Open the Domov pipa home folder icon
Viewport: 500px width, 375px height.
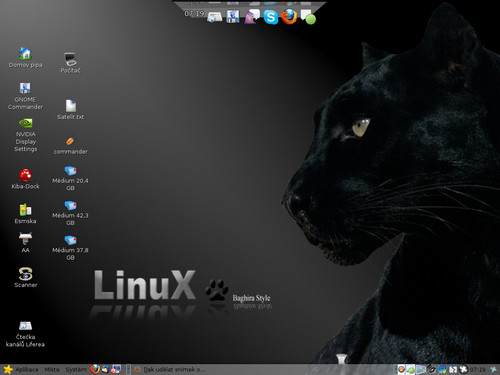pos(25,57)
